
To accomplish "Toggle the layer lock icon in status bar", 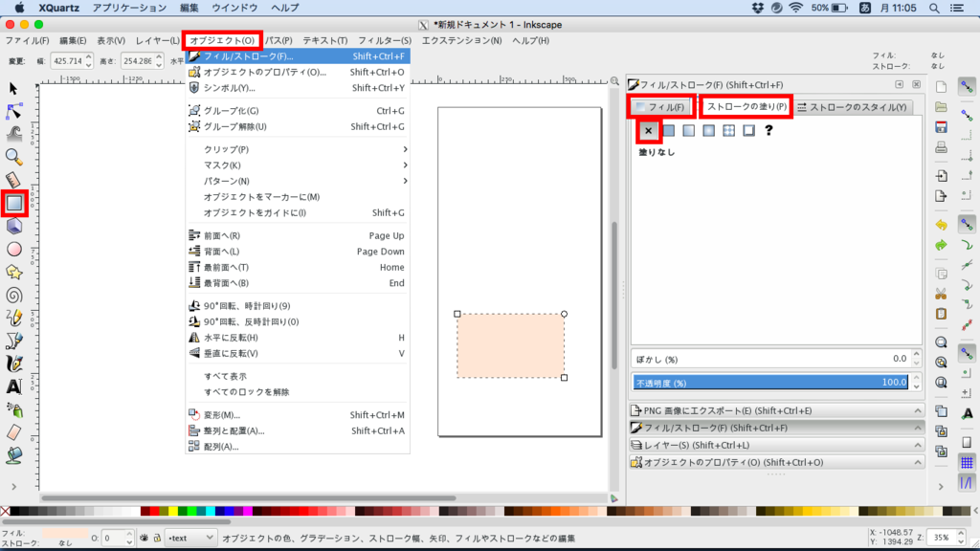I will pos(157,538).
